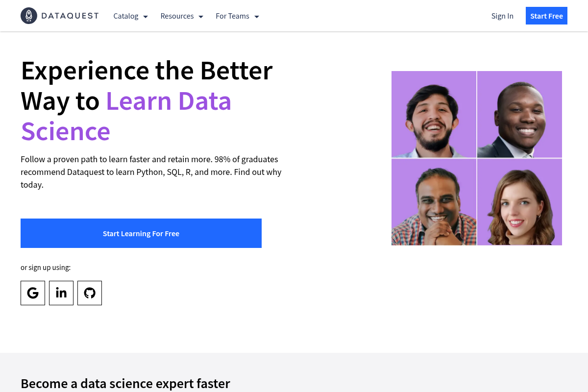Click the photo of man in plaid shirt
The height and width of the screenshot is (392, 588).
(x=434, y=202)
